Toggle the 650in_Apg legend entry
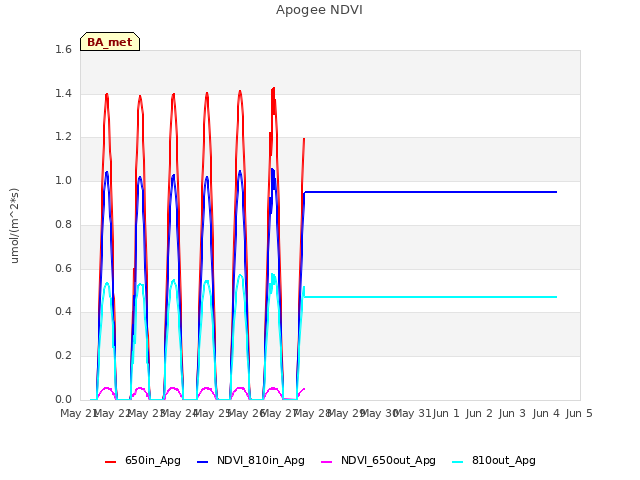Screen dimensions: 640x480 pos(143,460)
